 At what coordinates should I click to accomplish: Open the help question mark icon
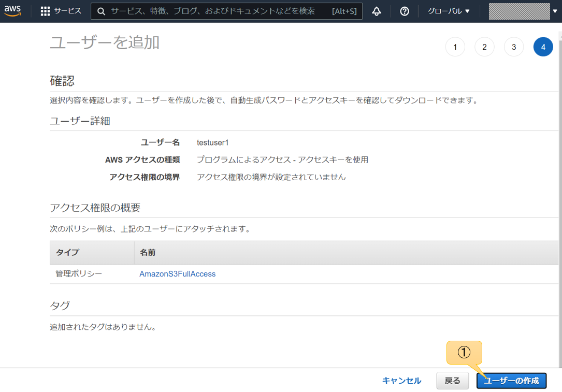(x=405, y=11)
